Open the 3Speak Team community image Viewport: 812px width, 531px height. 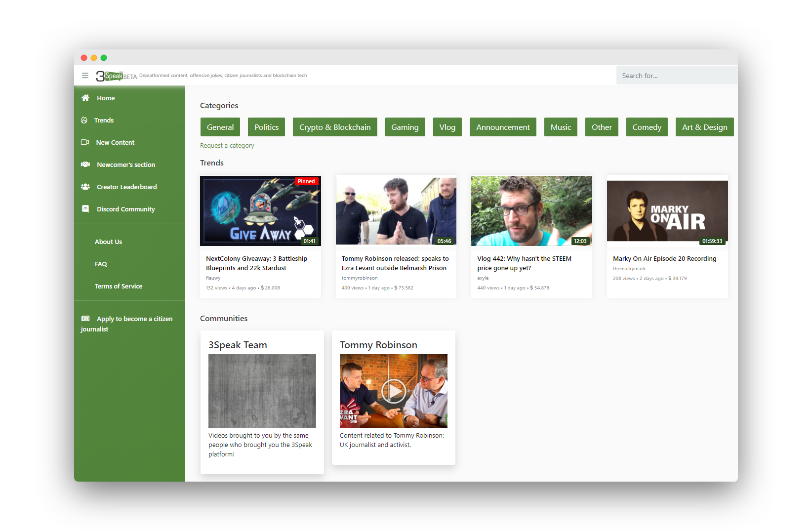[262, 391]
